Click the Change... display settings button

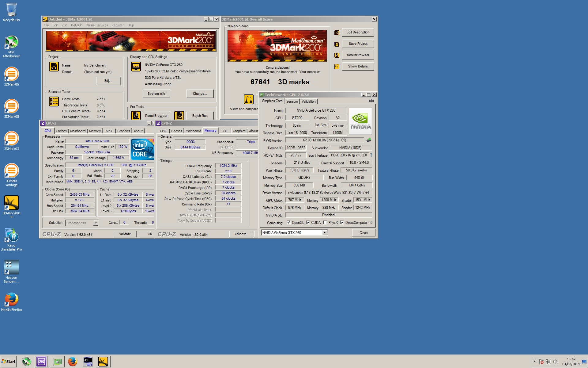tap(200, 94)
